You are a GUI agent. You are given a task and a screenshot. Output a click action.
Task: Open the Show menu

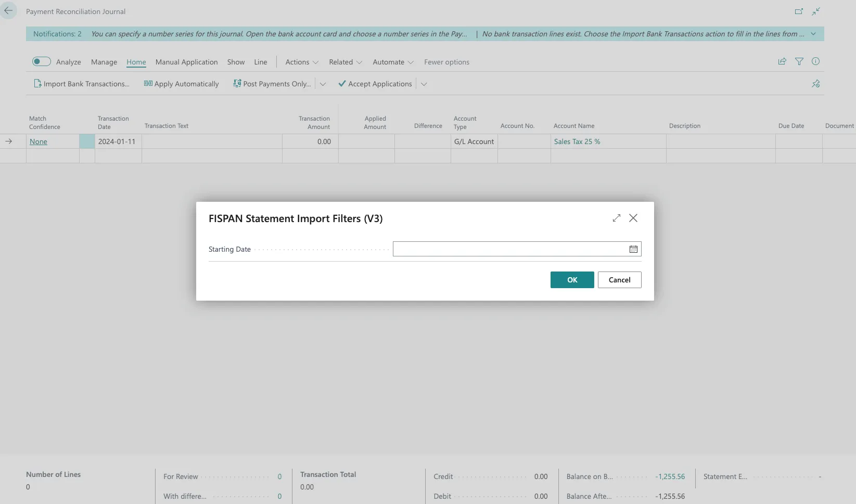pos(236,62)
